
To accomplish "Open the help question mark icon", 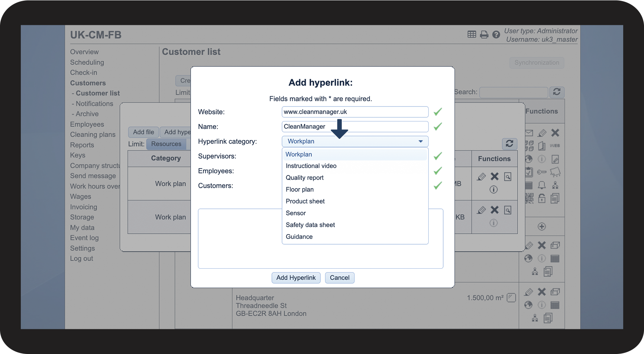I will 496,35.
